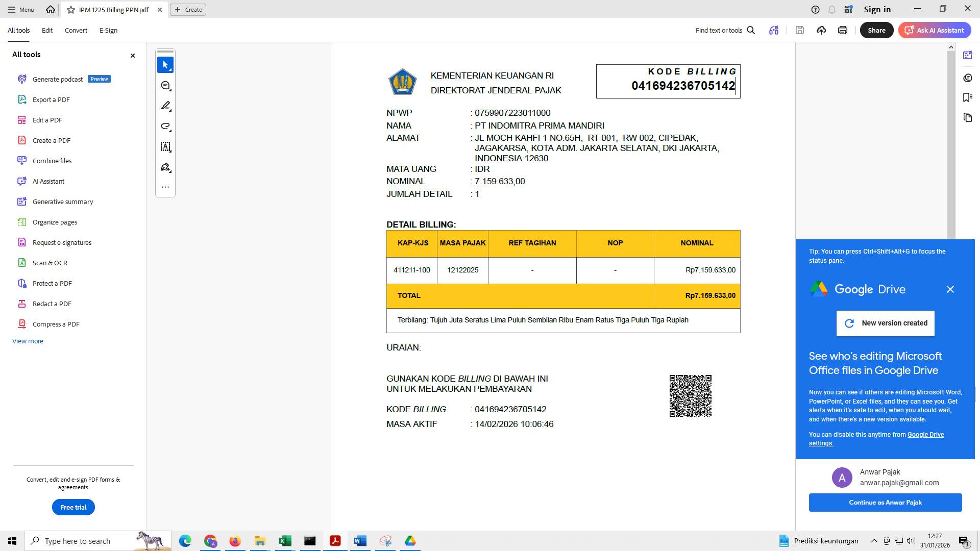Expand View more in the tools list
This screenshot has width=980, height=551.
pyautogui.click(x=28, y=341)
